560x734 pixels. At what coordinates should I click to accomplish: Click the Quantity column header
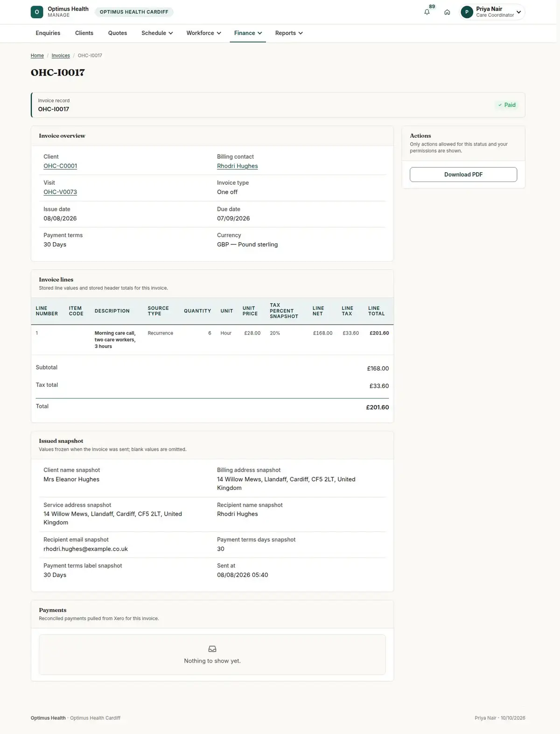[x=197, y=311]
